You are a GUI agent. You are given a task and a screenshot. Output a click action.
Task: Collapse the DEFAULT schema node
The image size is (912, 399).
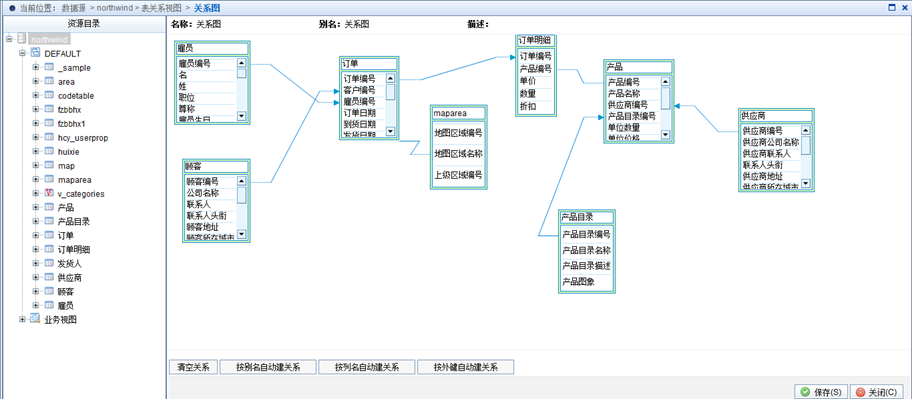(22, 53)
